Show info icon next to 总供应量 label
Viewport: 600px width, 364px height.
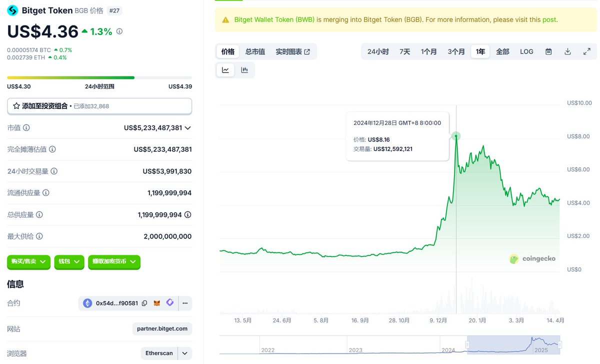tap(39, 214)
